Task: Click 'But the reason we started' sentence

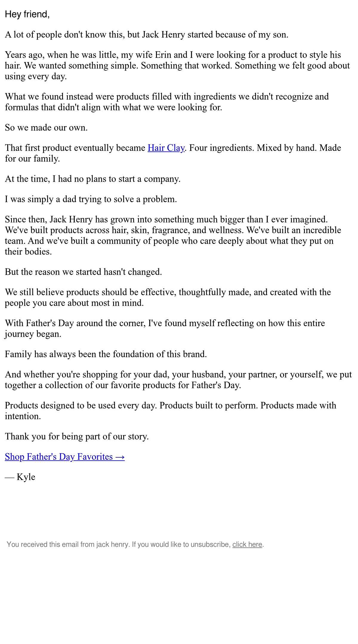Action: 83,272
